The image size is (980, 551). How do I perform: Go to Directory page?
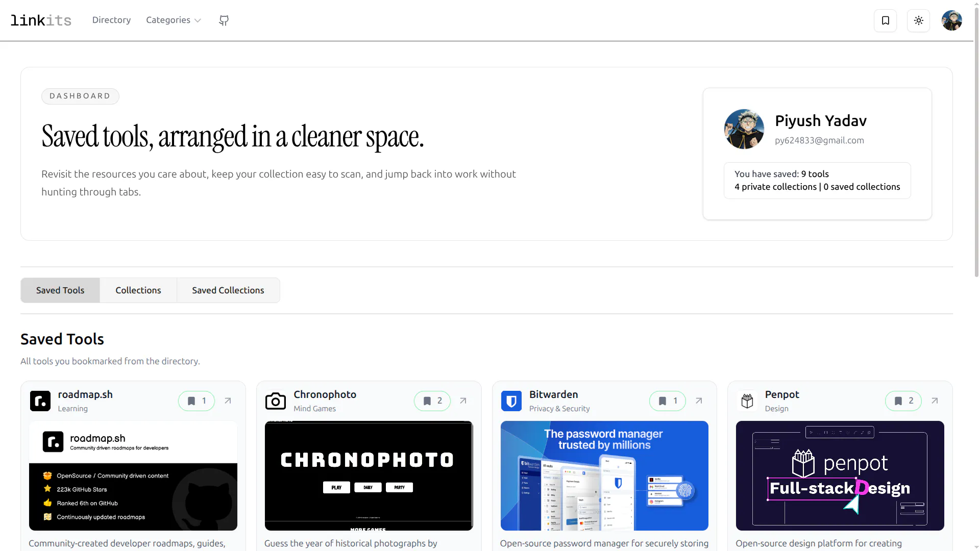coord(111,20)
